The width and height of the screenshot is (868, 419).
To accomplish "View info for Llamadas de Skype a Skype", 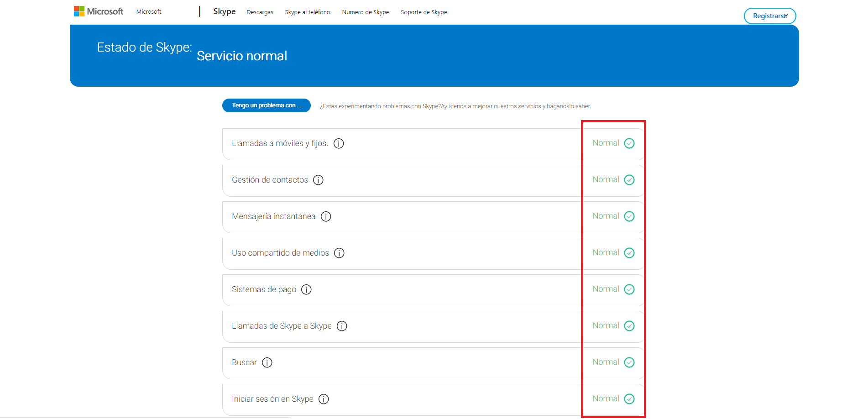I will 342,326.
